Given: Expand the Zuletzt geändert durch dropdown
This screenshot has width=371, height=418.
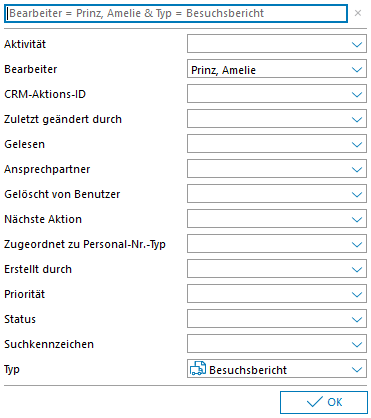Looking at the screenshot, I should point(357,119).
